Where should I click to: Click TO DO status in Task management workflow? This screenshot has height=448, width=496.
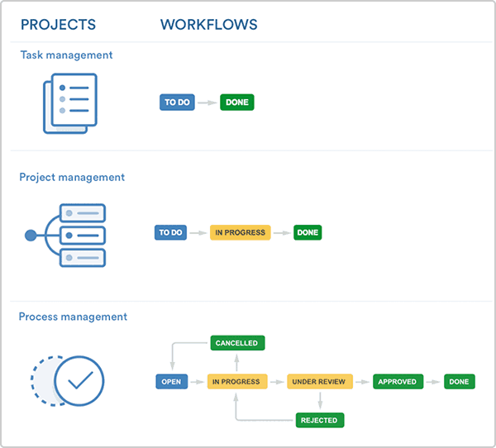pos(177,102)
